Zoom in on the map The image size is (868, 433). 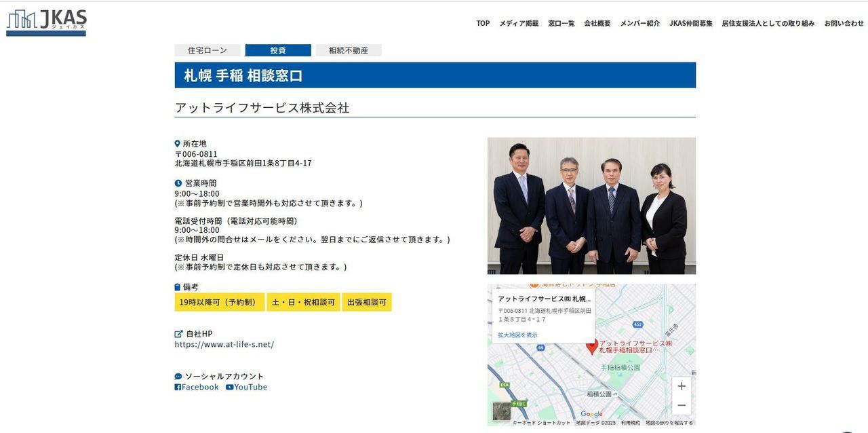pos(682,386)
